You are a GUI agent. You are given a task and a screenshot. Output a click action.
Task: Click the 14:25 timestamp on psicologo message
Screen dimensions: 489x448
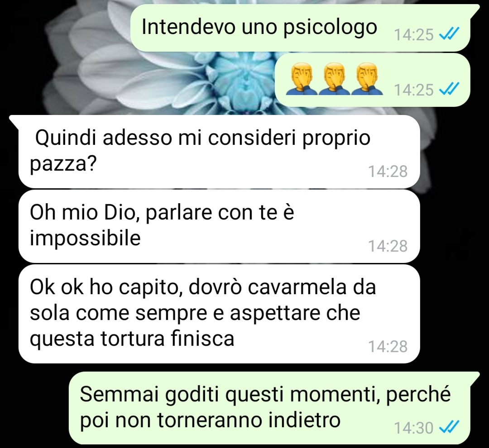click(414, 34)
